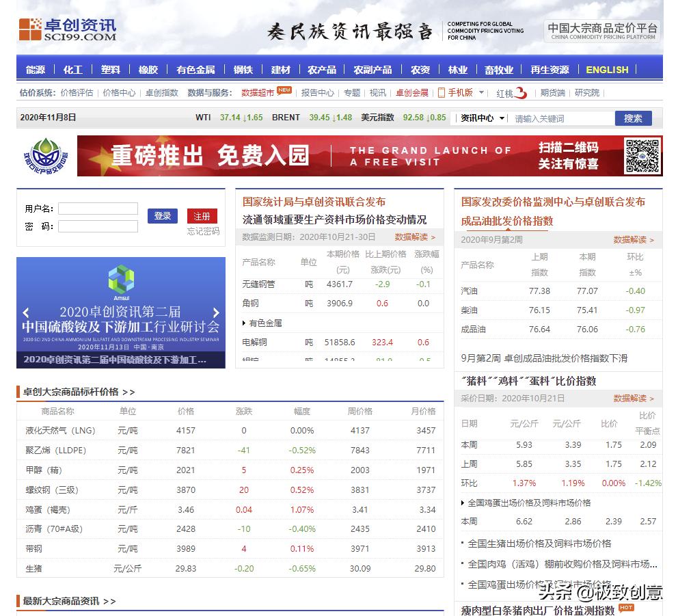The image size is (678, 616).
Task: Select the 能源 navigation tab
Action: pyautogui.click(x=36, y=69)
